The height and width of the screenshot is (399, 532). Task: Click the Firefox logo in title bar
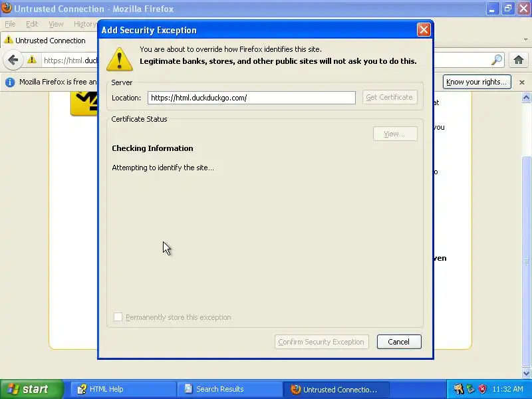pyautogui.click(x=7, y=8)
